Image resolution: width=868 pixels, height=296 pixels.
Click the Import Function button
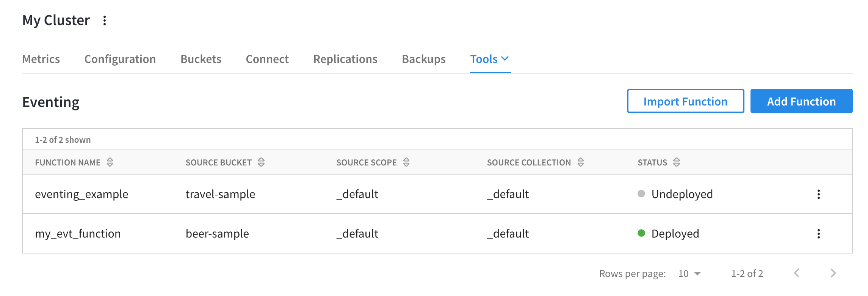685,101
